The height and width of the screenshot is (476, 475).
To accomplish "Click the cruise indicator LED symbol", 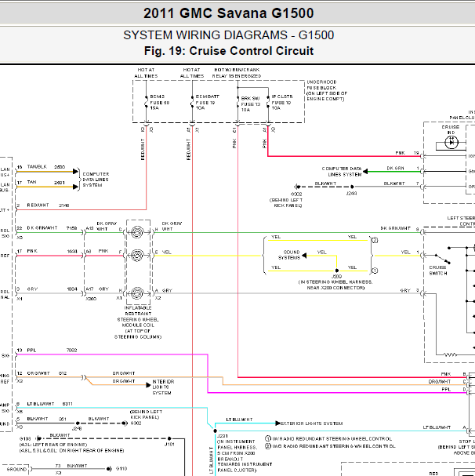I will (x=451, y=143).
